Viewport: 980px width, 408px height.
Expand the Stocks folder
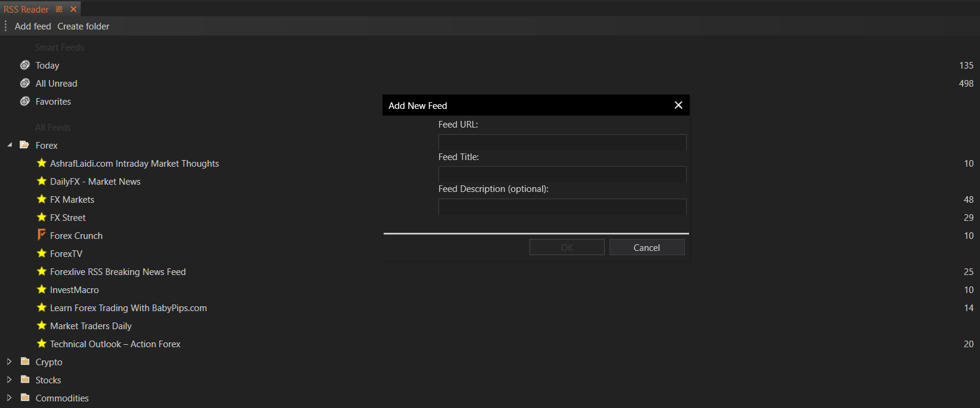[x=9, y=380]
